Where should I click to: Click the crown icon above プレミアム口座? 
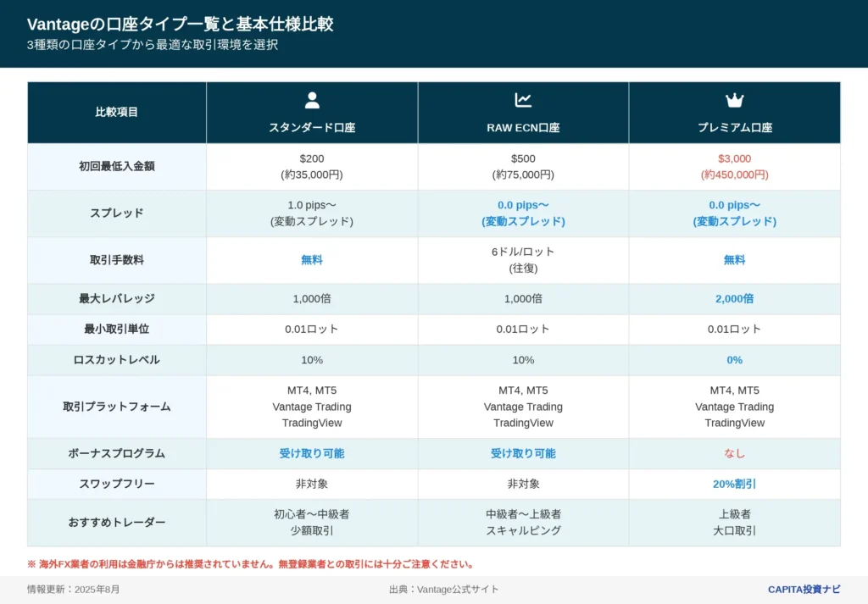pos(735,100)
